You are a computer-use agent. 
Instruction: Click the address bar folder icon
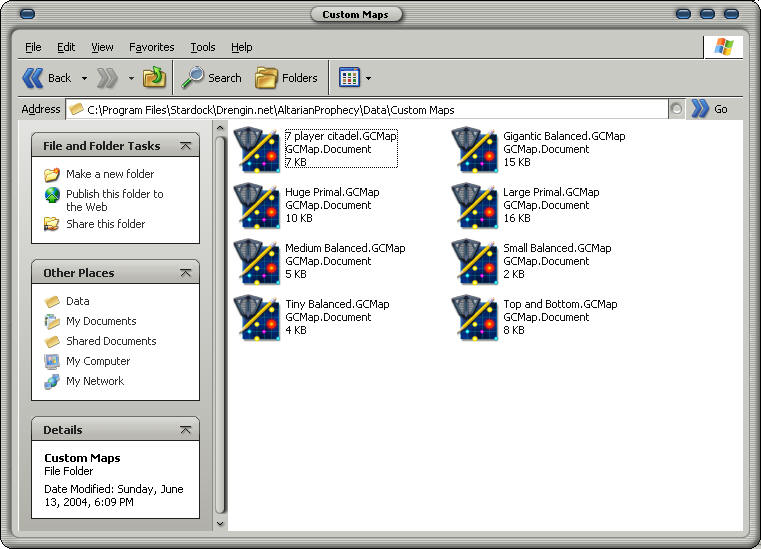[76, 109]
